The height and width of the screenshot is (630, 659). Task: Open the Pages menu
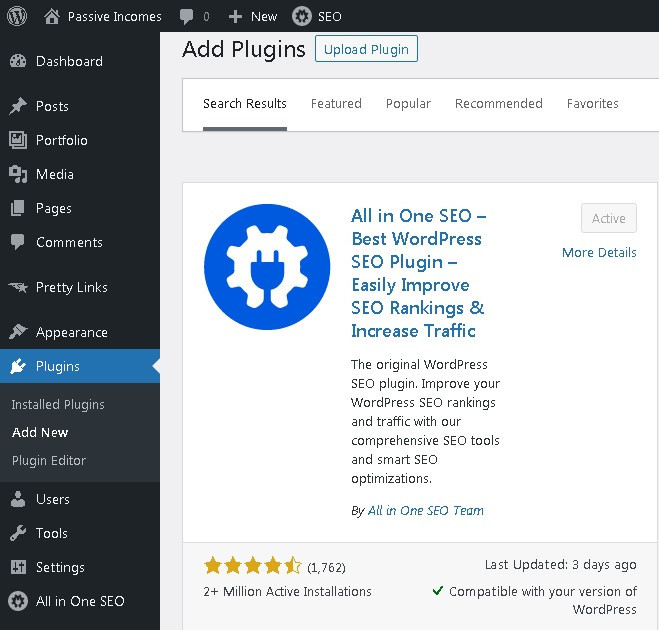point(54,208)
